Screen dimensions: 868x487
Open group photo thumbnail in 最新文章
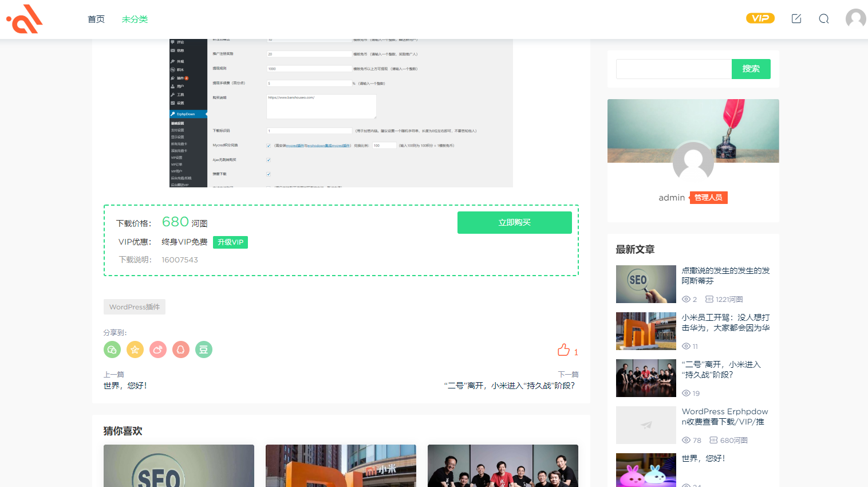646,378
